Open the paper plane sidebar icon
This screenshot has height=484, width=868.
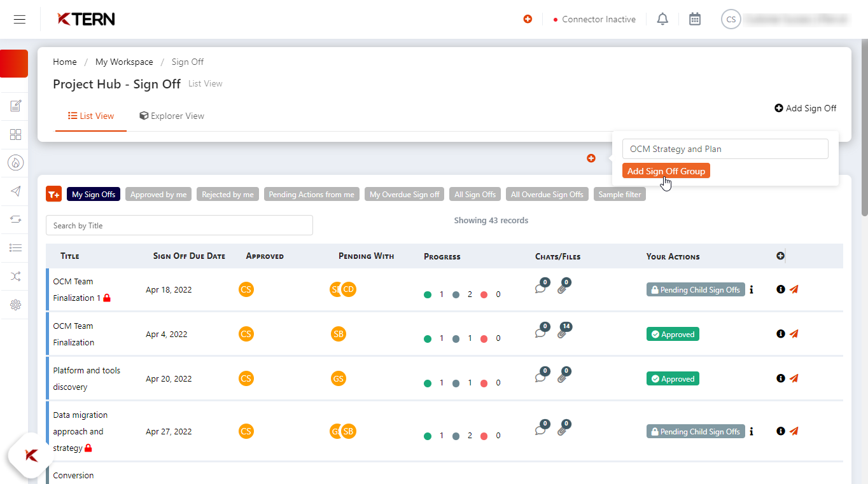coord(15,191)
